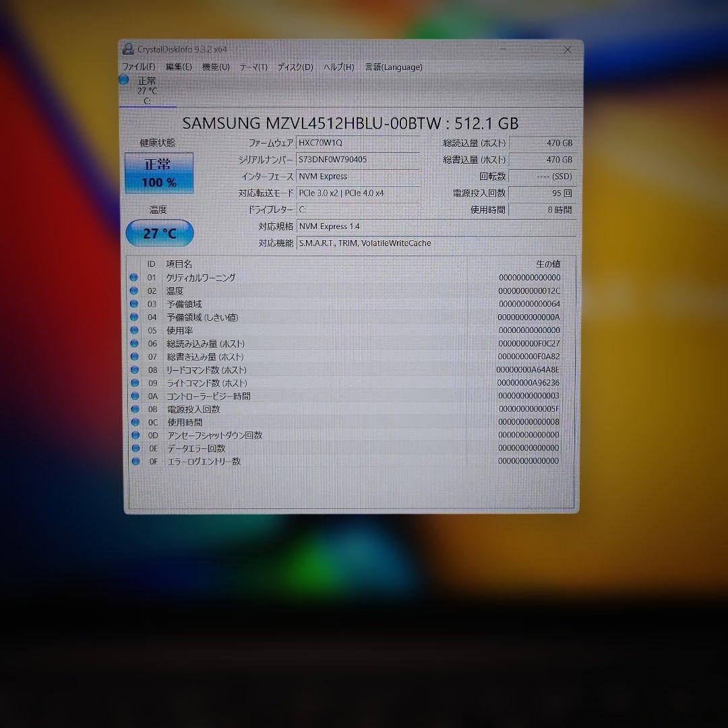Click status circle for クリティカルワーニング row

pos(134,278)
